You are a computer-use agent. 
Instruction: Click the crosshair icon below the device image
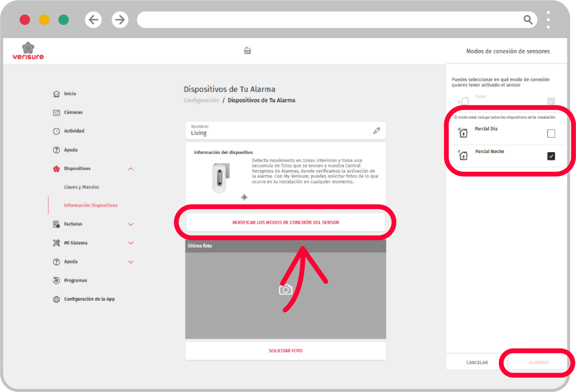pyautogui.click(x=244, y=197)
